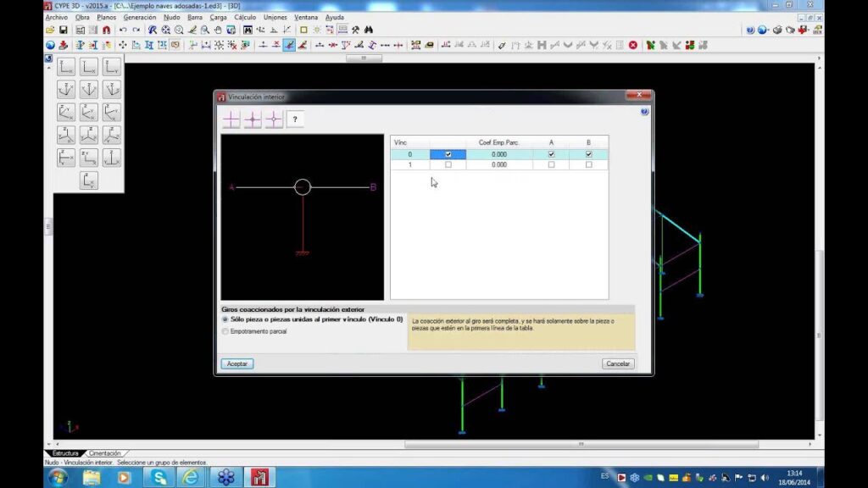
Task: Select the pan hand tool in toolbar
Action: point(218,30)
